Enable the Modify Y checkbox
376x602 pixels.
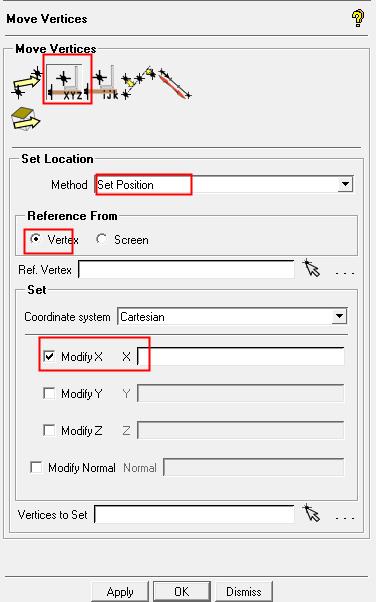49,393
